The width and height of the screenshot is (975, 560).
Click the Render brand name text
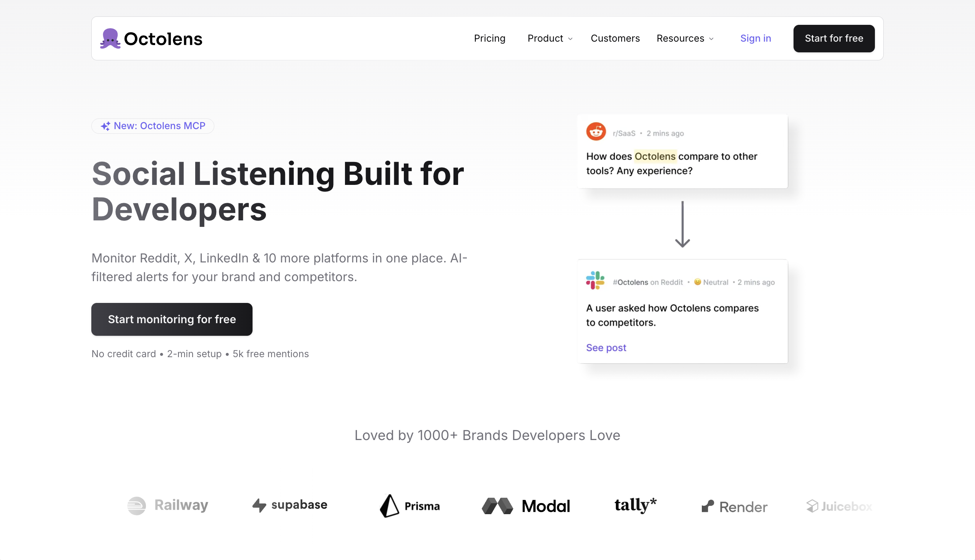(743, 507)
